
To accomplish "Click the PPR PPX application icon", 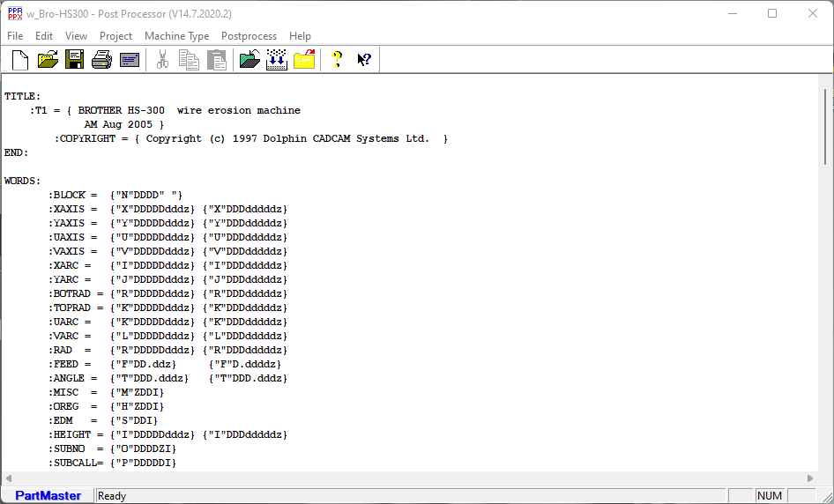I will click(15, 14).
